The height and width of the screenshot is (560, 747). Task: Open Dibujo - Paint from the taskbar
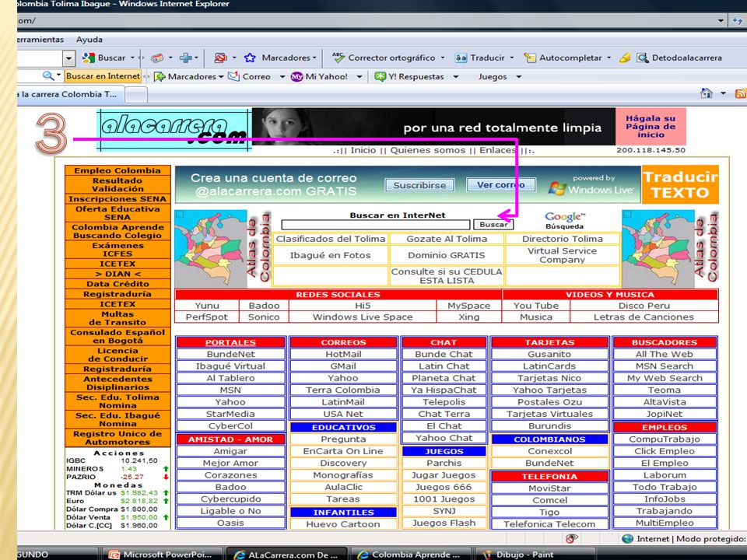tap(535, 555)
